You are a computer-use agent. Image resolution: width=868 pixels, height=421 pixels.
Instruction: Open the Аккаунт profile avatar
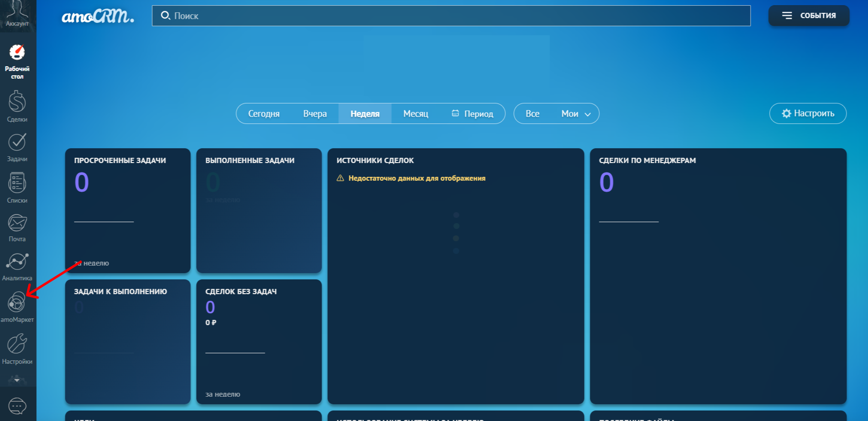click(18, 14)
